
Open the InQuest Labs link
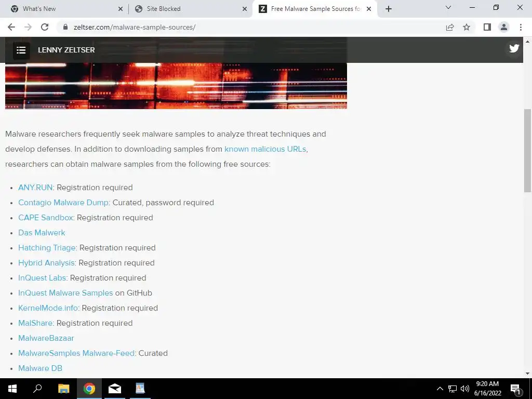tap(42, 277)
